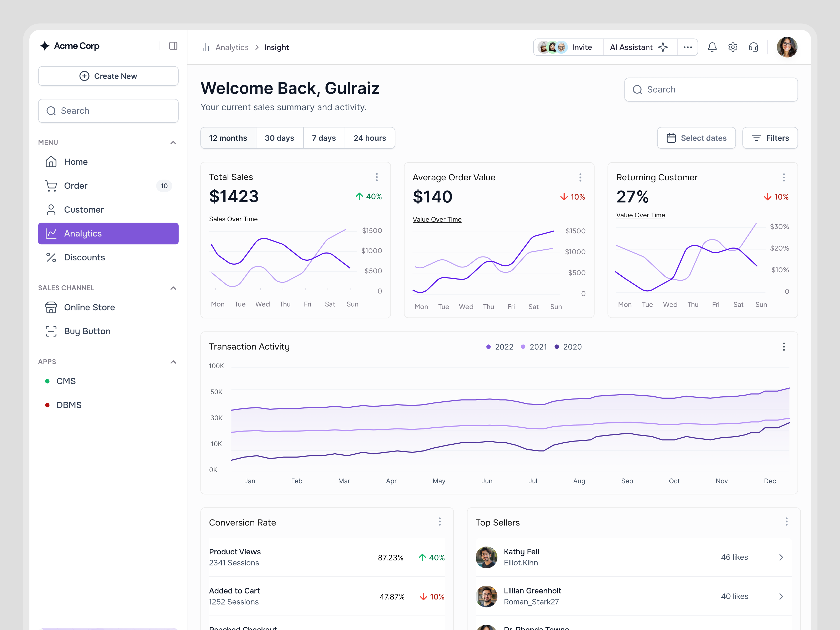Toggle the 2021 legend series
The height and width of the screenshot is (630, 840).
[534, 347]
